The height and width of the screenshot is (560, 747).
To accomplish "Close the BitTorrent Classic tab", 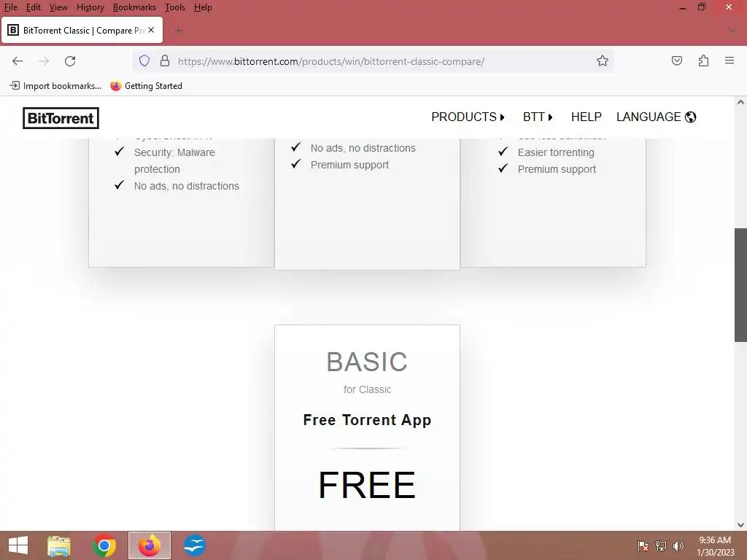I will pos(151,30).
